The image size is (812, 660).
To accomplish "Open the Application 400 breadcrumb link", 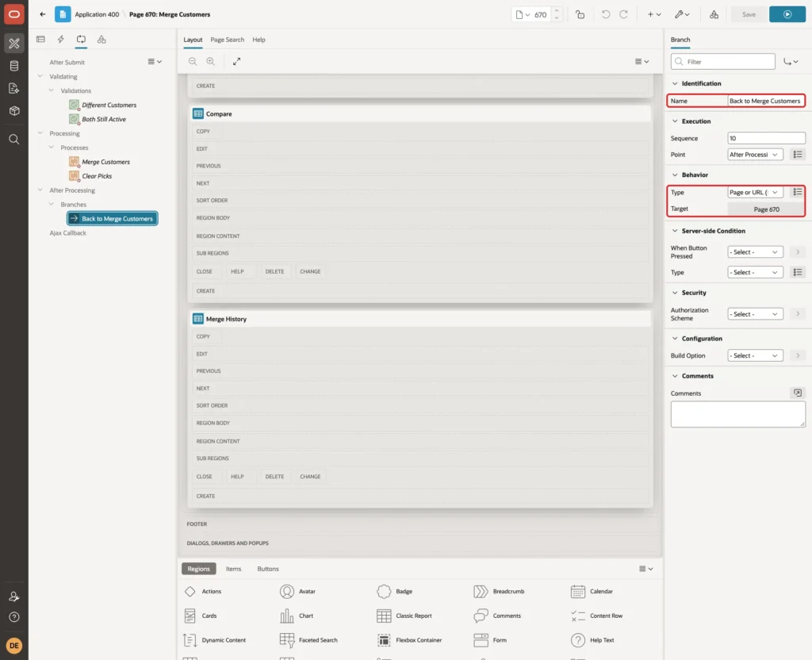I will 97,14.
